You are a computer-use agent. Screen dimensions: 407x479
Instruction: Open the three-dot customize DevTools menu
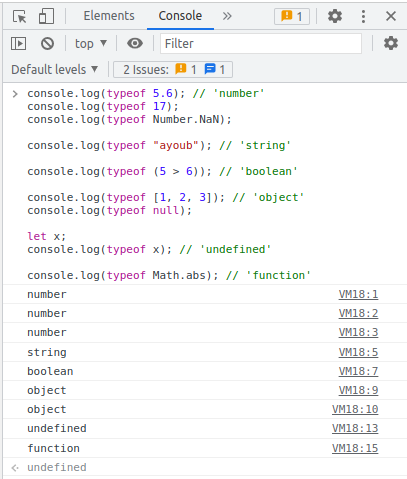(x=363, y=16)
